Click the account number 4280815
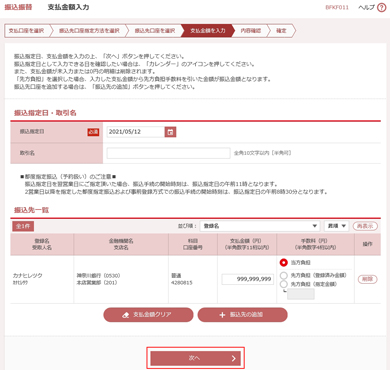The height and width of the screenshot is (370, 390). coord(182,283)
